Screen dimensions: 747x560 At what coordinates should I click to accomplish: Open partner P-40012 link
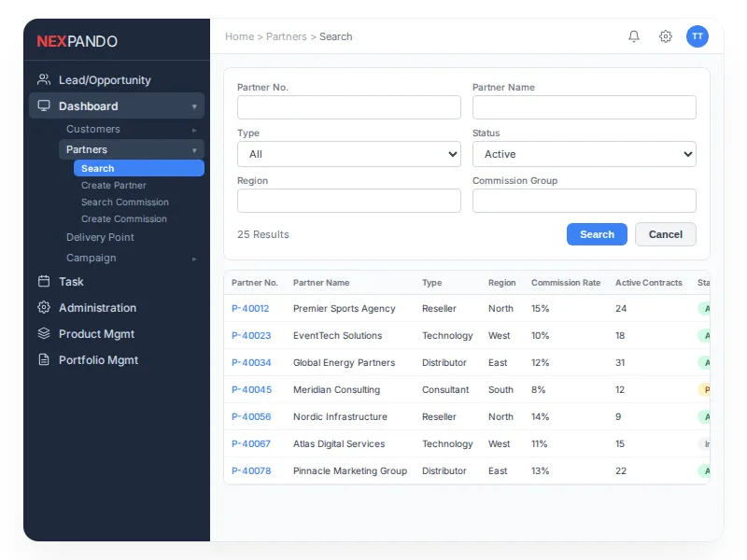pos(250,309)
